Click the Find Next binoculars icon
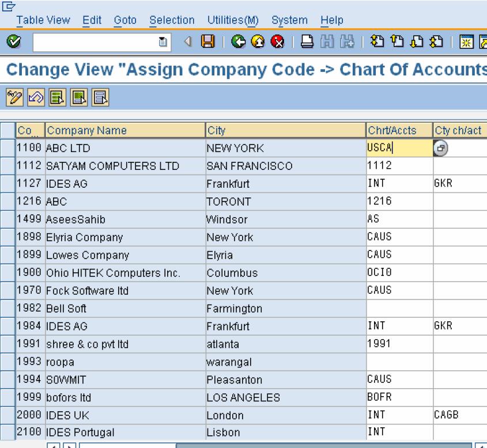This screenshot has width=487, height=448. (x=347, y=41)
